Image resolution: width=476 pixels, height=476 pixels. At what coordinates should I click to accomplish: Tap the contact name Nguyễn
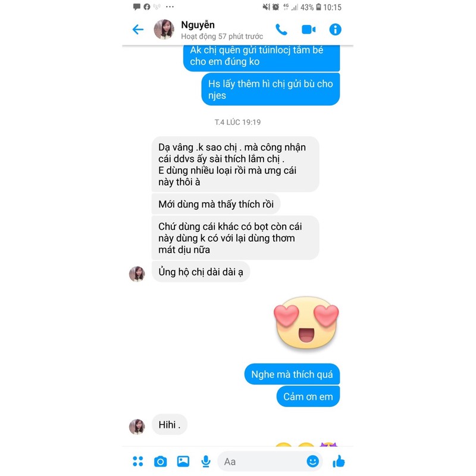[198, 25]
